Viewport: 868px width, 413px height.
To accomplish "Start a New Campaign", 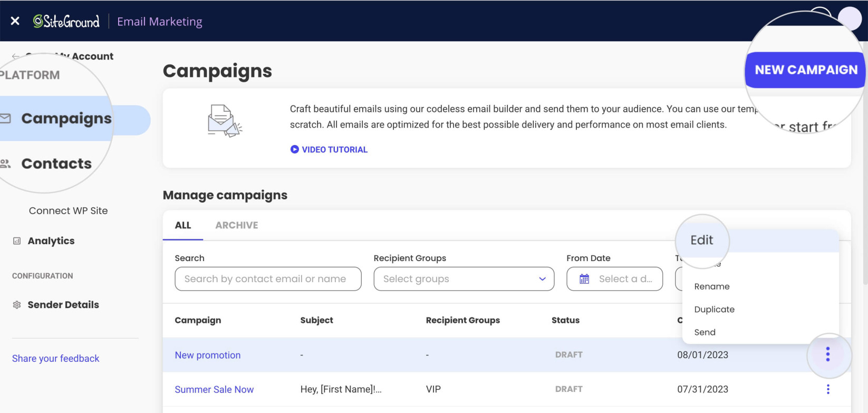I will coord(806,70).
